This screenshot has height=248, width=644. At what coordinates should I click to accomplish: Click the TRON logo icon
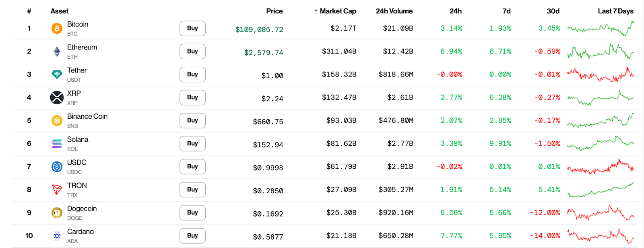coord(57,190)
